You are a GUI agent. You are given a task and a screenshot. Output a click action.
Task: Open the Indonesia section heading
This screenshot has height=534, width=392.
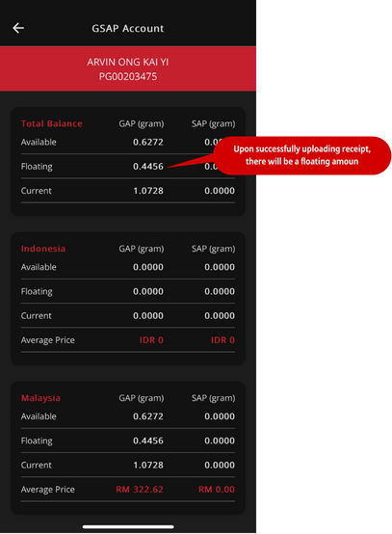tap(43, 249)
